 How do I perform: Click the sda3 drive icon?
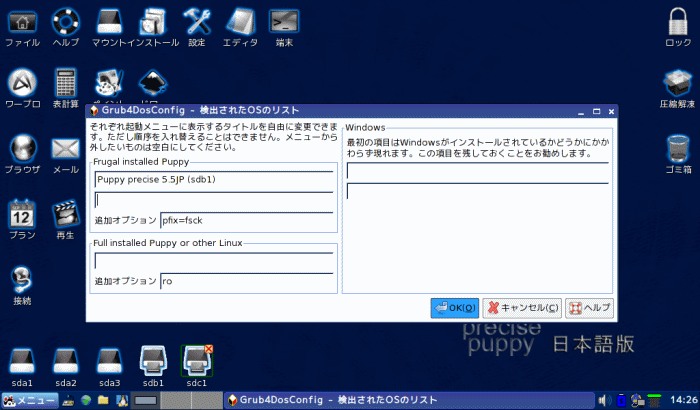(109, 361)
